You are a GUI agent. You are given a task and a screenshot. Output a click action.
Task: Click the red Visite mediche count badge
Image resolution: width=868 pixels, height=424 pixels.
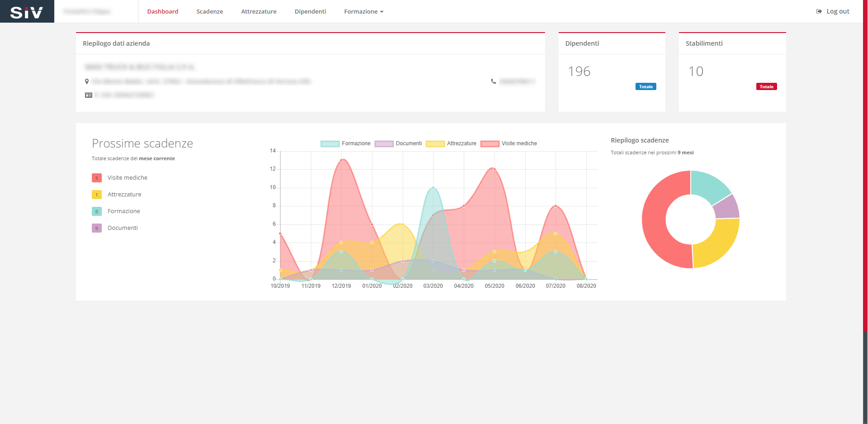pos(97,178)
